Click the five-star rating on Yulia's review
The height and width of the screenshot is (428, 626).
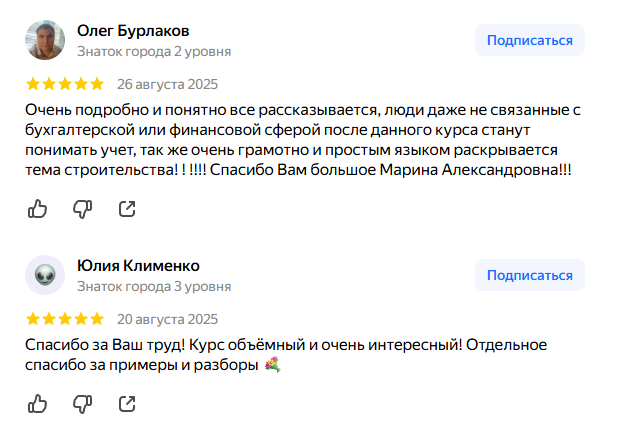(64, 320)
